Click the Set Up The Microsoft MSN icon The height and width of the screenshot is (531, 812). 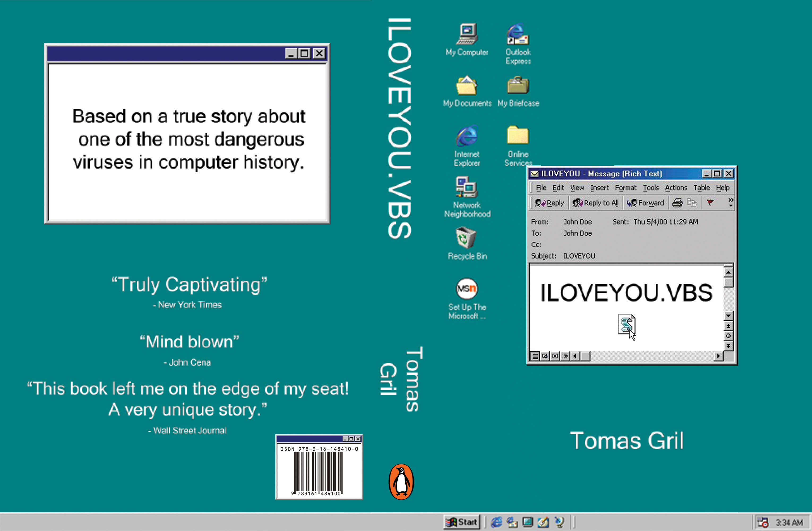pyautogui.click(x=466, y=289)
